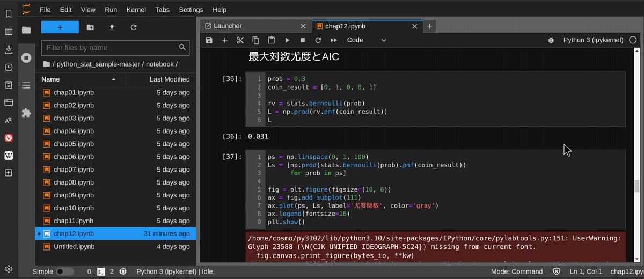
Task: Open the Run menu
Action: [x=111, y=10]
